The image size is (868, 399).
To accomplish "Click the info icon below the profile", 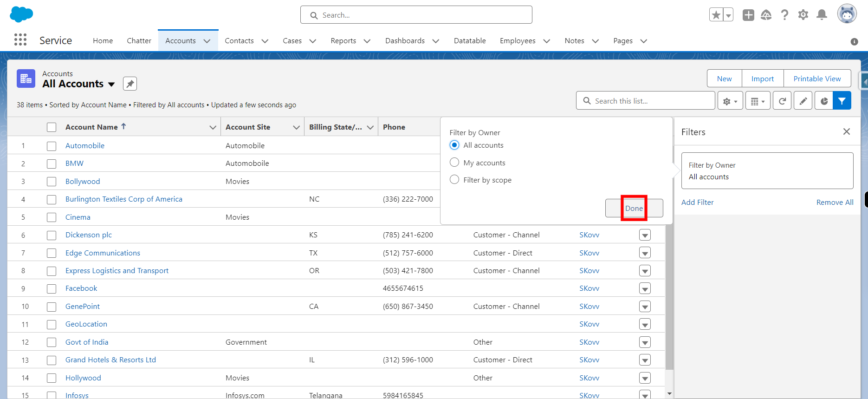I will click(x=854, y=42).
